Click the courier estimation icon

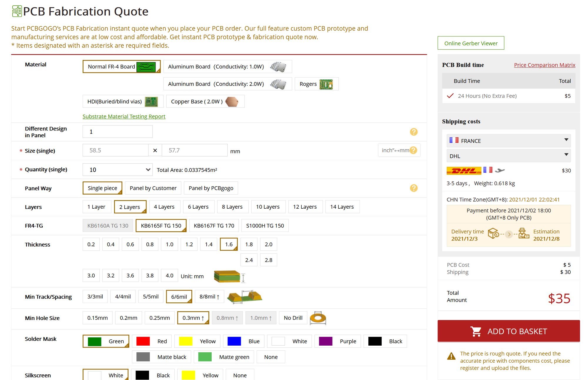[524, 233]
